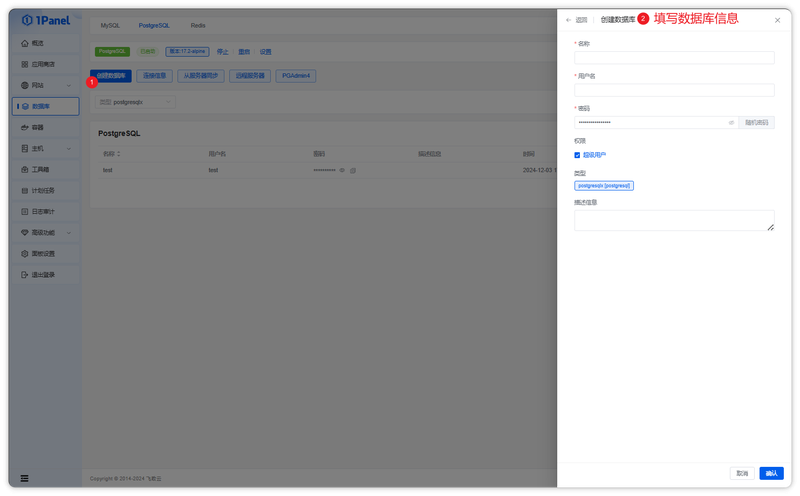This screenshot has height=496, width=800.
Task: Open the postgresqlx type dropdown
Action: pos(135,102)
